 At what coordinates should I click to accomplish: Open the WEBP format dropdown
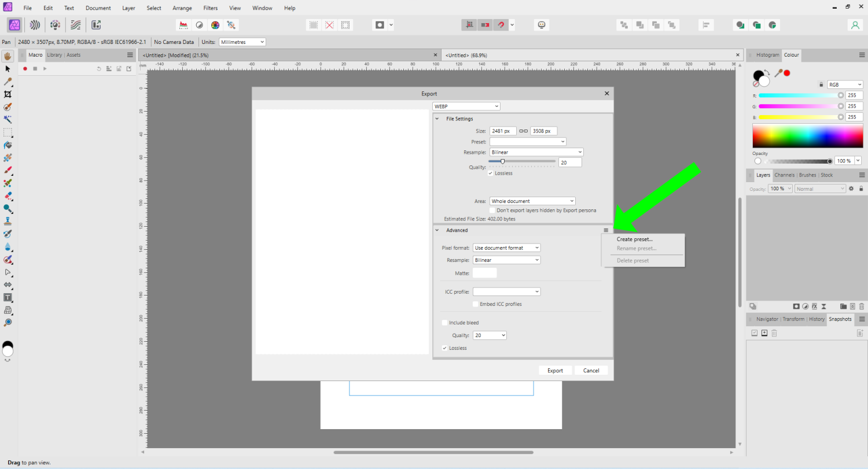click(x=466, y=106)
